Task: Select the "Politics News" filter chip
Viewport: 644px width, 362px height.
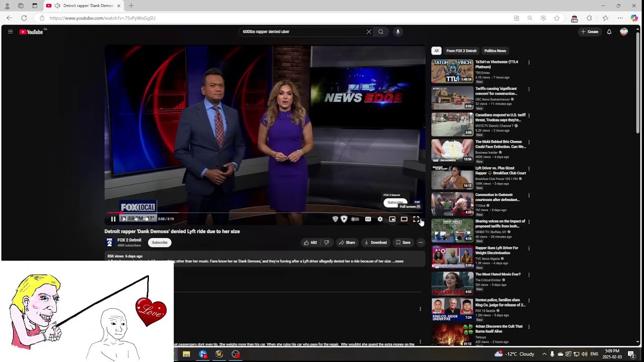Action: (x=495, y=51)
